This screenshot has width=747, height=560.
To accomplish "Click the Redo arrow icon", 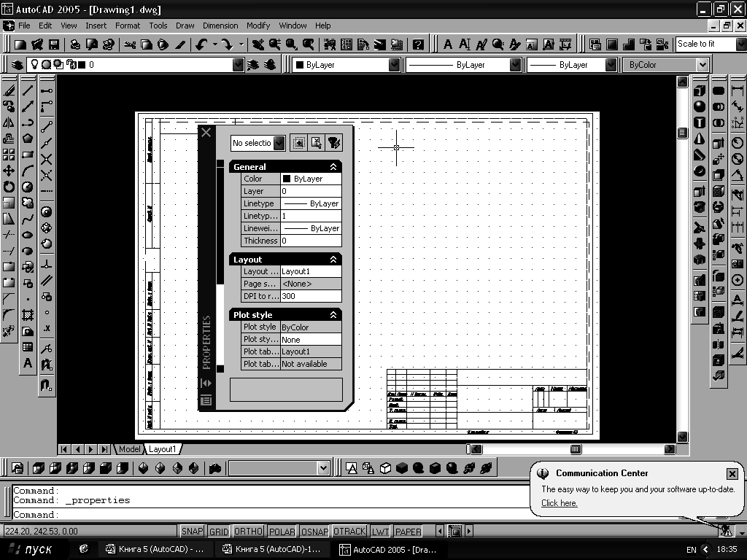I will click(228, 44).
